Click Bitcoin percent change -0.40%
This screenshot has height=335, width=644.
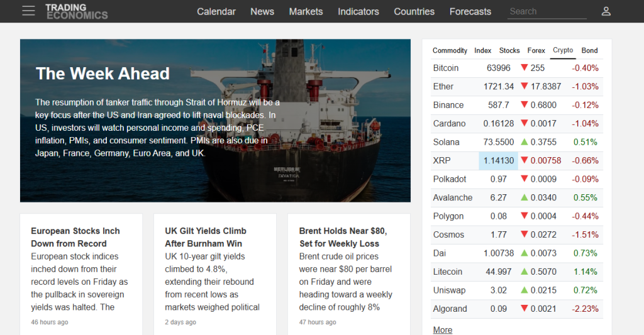[585, 68]
